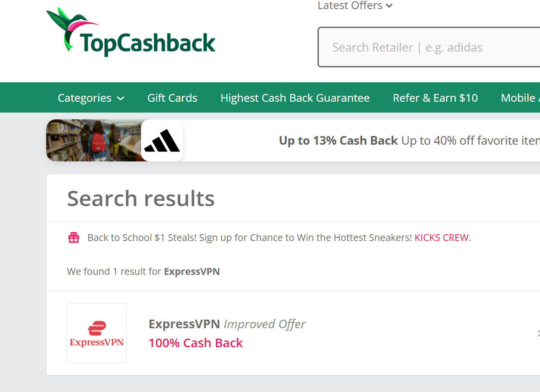Viewport: 540px width, 392px height.
Task: Go to Gift Cards in navigation bar
Action: coord(172,98)
